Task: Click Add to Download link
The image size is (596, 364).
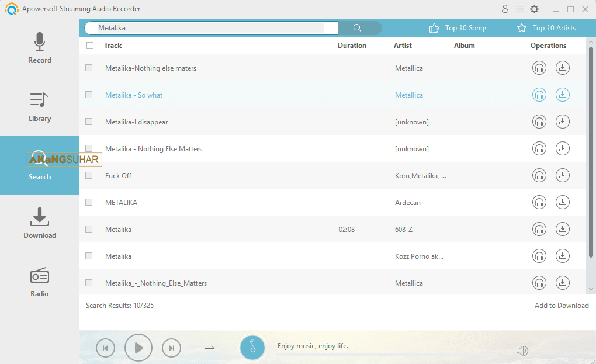Action: 562,306
